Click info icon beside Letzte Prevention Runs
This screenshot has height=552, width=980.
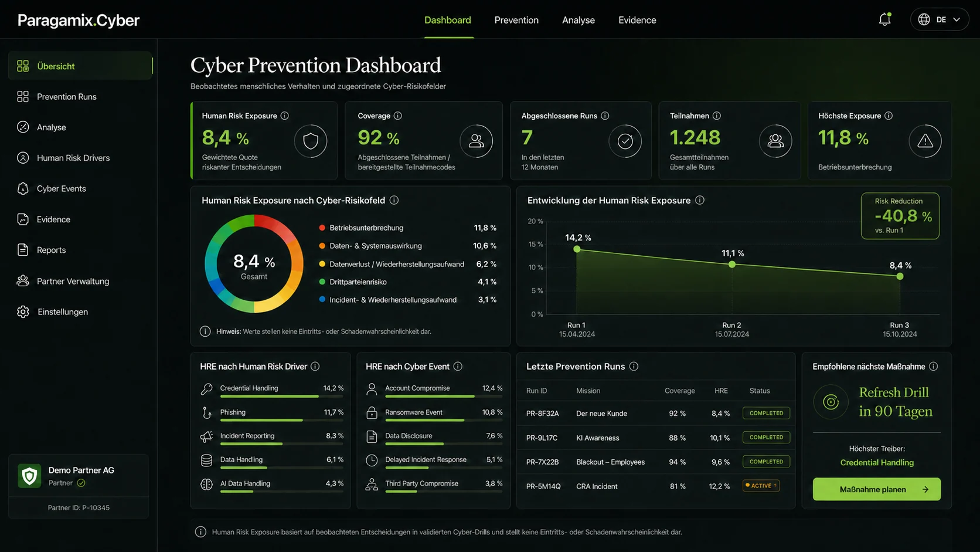click(x=634, y=366)
